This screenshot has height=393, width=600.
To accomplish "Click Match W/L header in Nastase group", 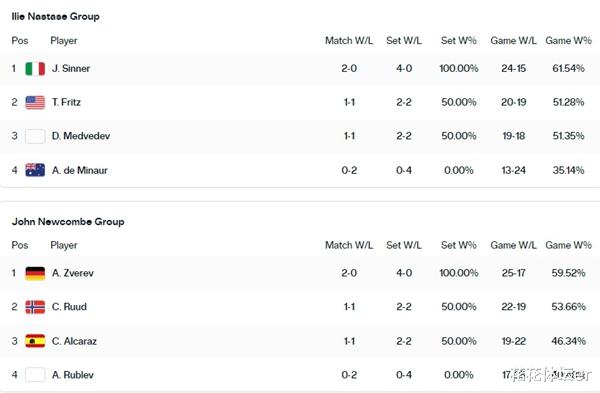I will (x=349, y=41).
